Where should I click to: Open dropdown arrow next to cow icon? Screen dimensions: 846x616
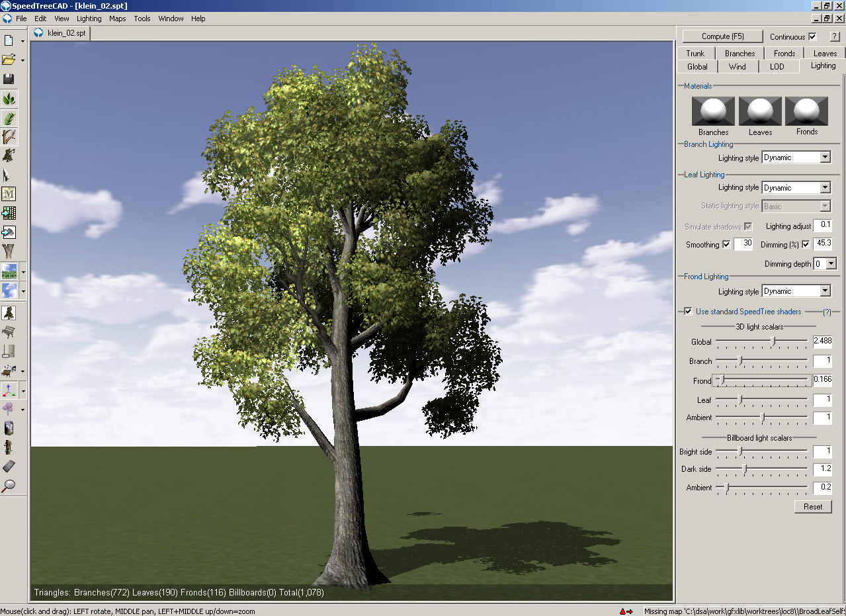click(x=22, y=371)
